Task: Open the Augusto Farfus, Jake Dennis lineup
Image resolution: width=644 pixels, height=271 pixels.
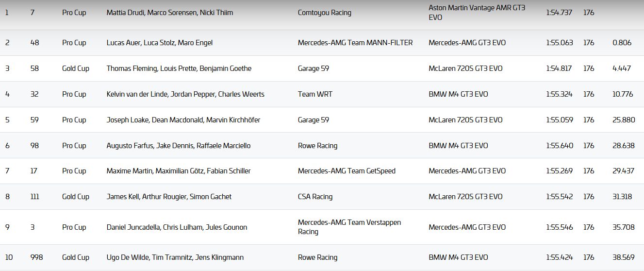Action: [x=178, y=146]
